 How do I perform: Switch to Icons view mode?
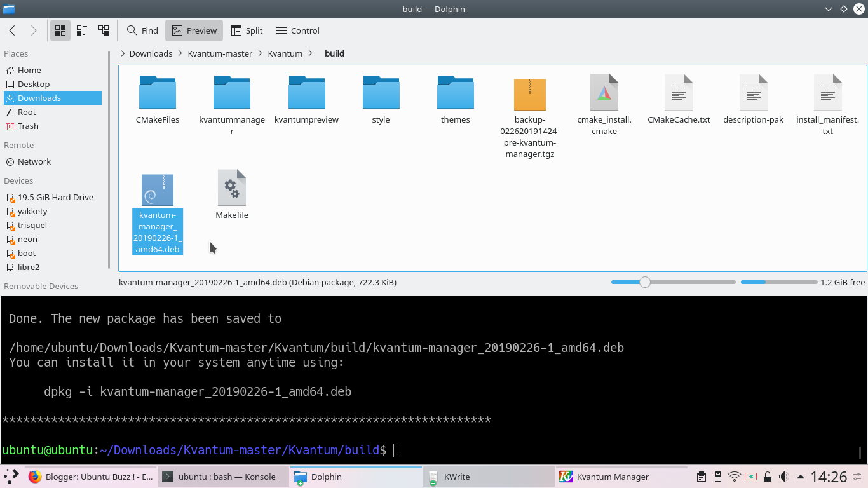coord(60,30)
